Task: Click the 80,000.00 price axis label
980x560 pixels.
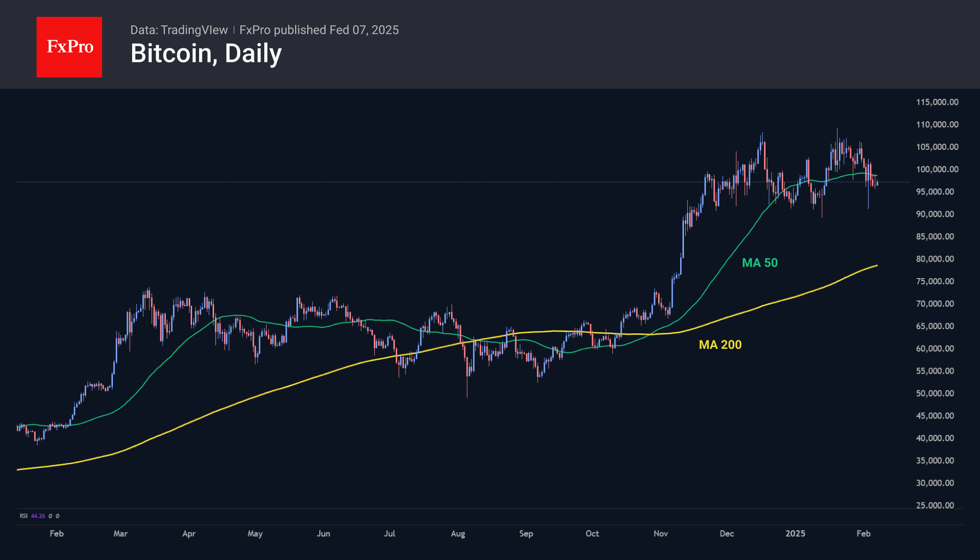Action: (935, 259)
